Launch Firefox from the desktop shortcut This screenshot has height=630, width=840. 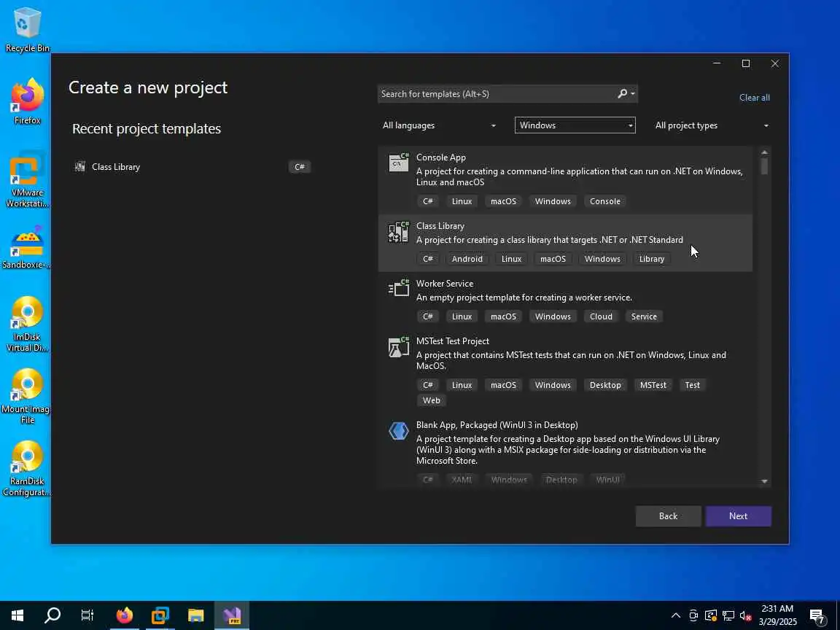(27, 102)
